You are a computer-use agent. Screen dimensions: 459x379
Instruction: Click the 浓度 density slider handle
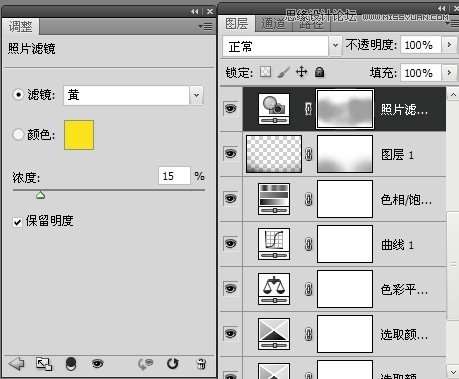40,195
